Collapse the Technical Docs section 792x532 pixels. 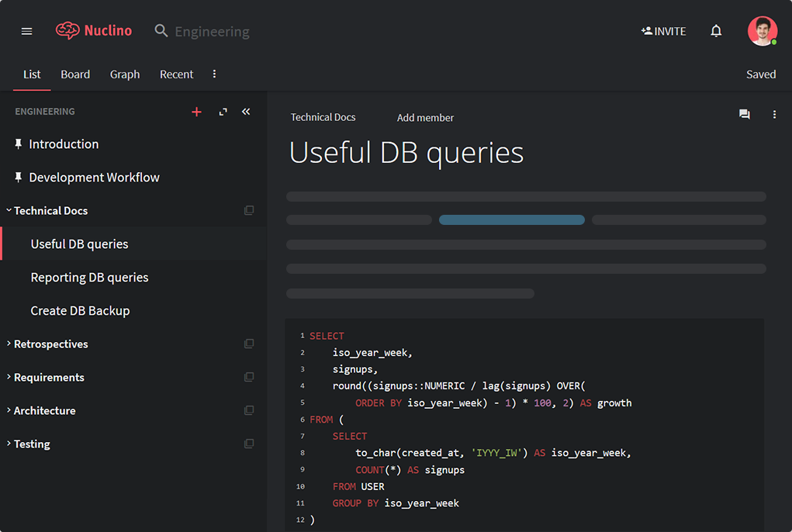9,210
